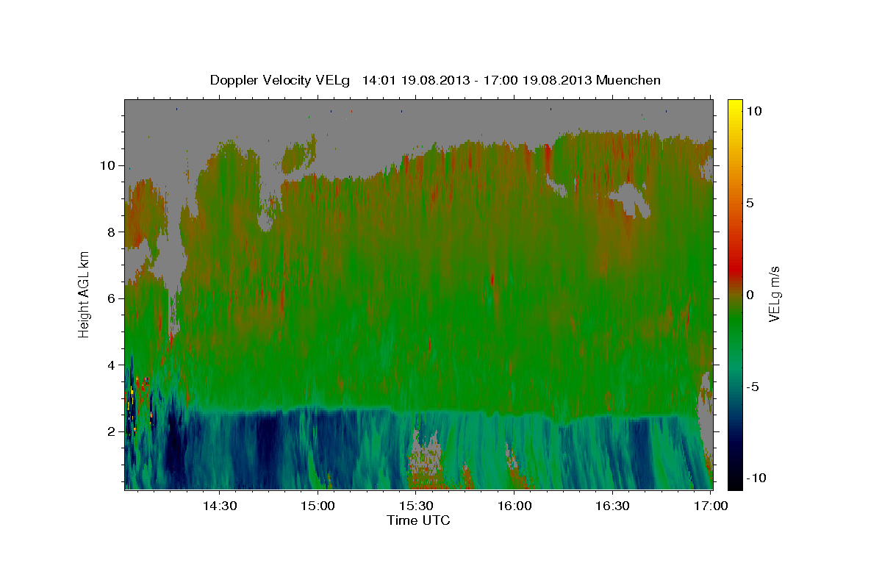Screen dimensions: 882x588
Task: Click the '14:01 19.08.2013' start time in title
Action: [x=415, y=80]
